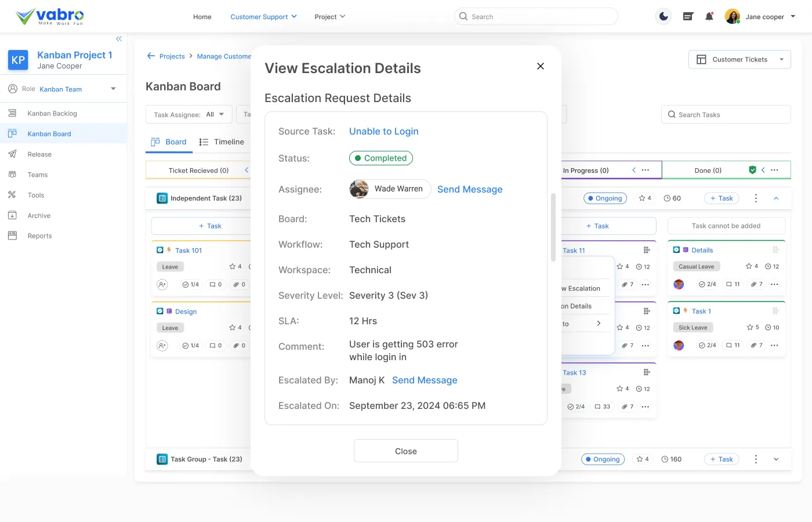Collapse Ticket Recieved column chevron
This screenshot has height=522, width=812.
coord(246,170)
